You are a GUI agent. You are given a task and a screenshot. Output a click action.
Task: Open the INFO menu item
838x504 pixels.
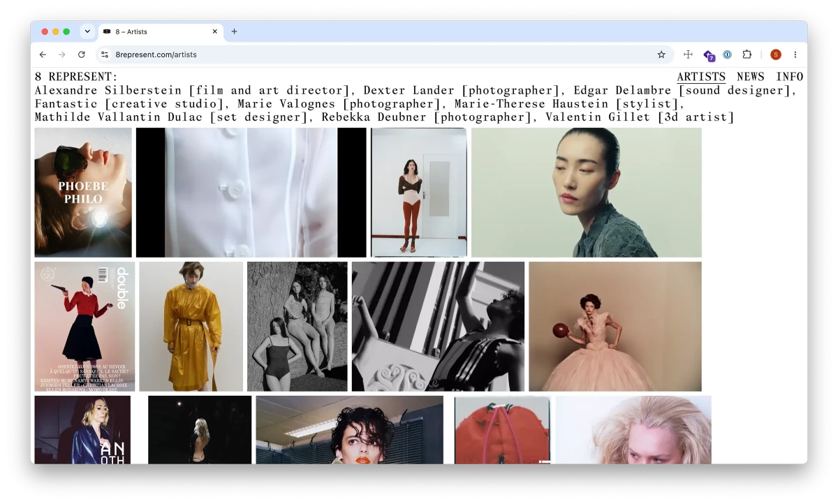(x=790, y=77)
